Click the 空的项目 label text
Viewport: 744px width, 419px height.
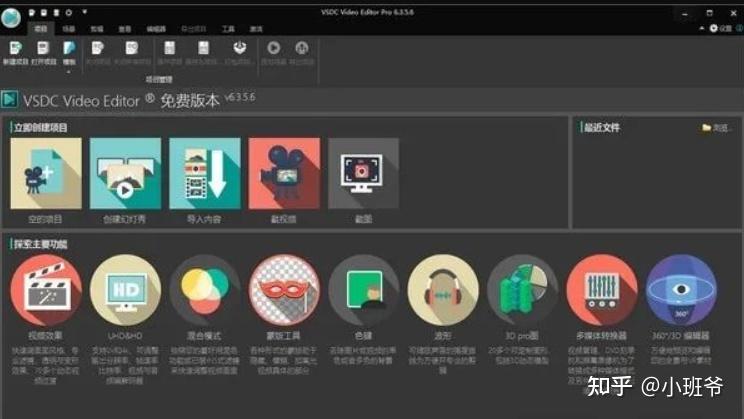coord(45,219)
